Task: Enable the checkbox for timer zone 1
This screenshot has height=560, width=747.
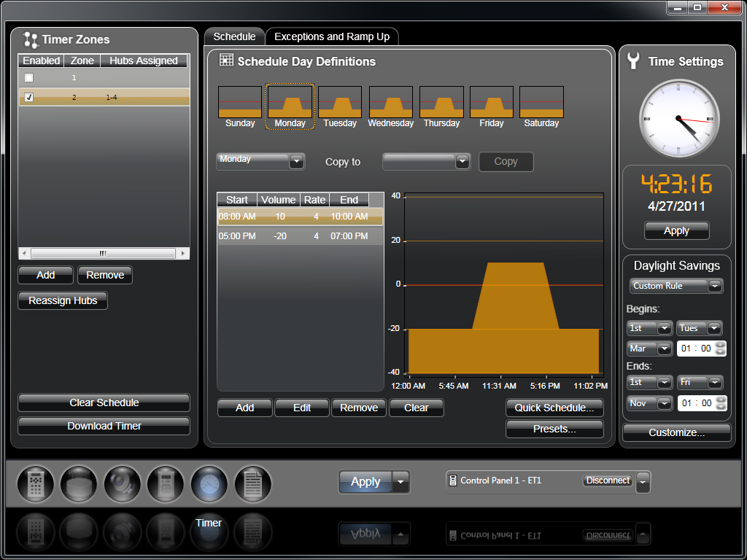Action: [29, 77]
